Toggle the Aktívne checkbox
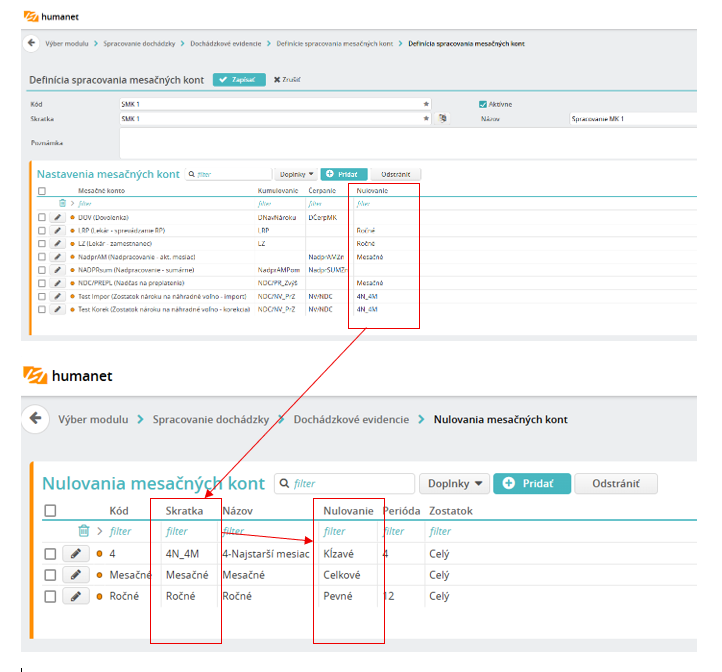The image size is (722, 672). (x=483, y=104)
